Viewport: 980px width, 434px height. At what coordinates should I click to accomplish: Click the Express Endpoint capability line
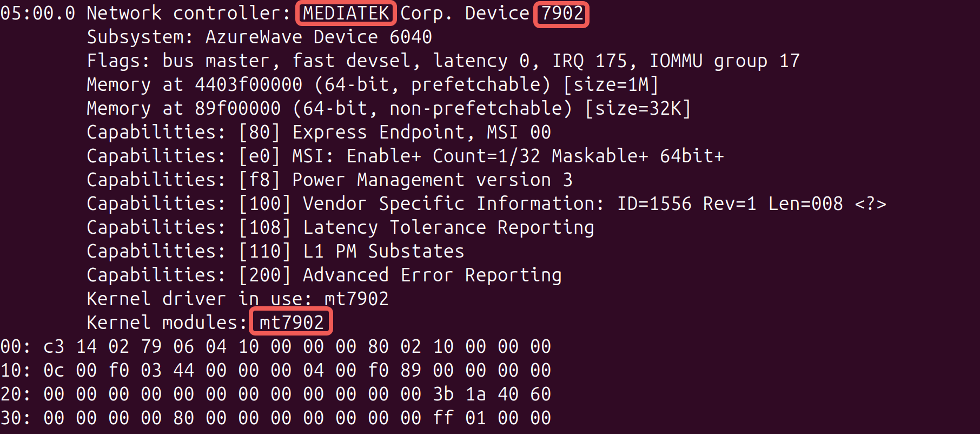tap(319, 132)
